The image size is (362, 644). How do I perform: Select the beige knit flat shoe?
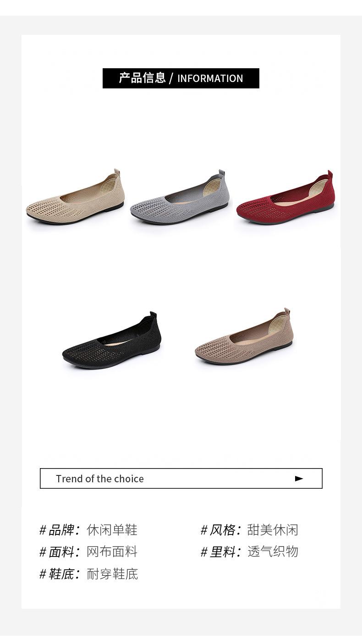[x=75, y=197]
